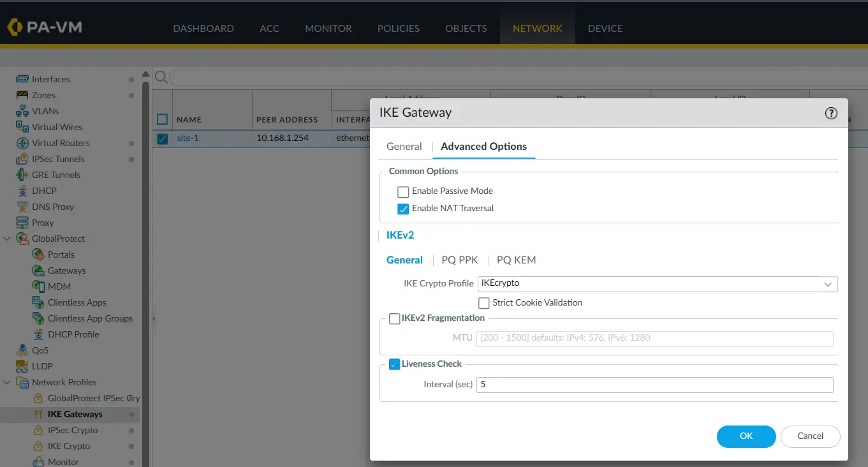Cancel the IKE Gateway dialog
The height and width of the screenshot is (467, 868).
pos(811,436)
